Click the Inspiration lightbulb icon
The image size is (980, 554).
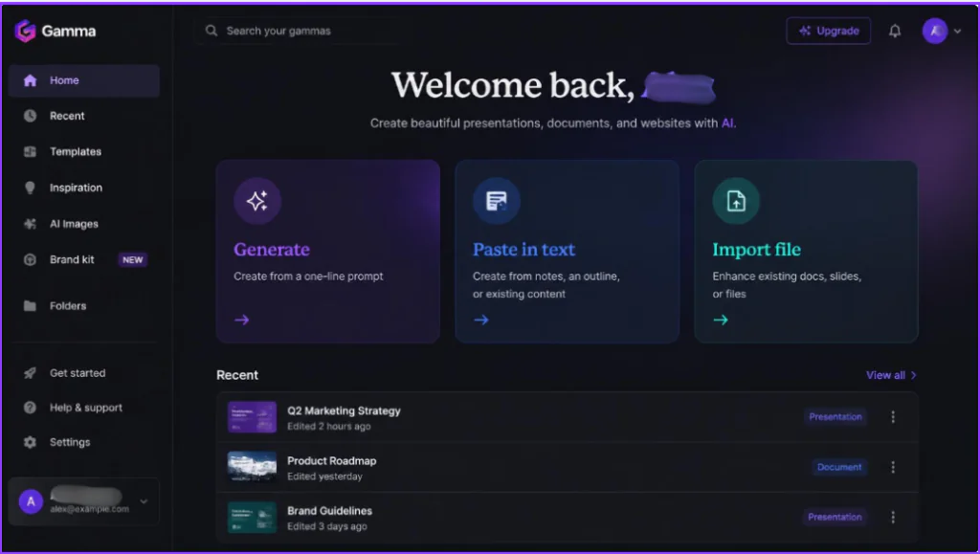(x=30, y=188)
